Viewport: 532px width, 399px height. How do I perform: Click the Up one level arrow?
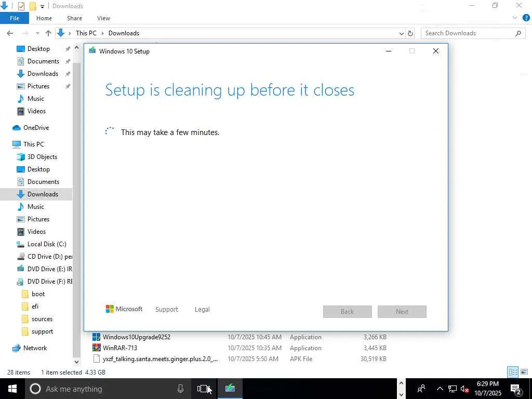coord(48,33)
